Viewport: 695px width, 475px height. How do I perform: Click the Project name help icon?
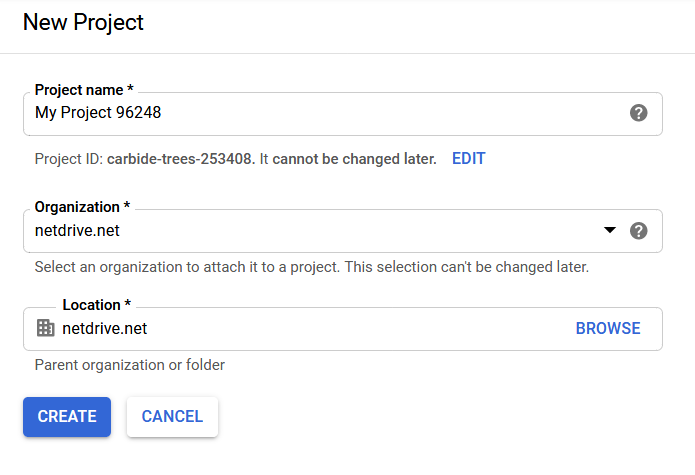point(639,113)
